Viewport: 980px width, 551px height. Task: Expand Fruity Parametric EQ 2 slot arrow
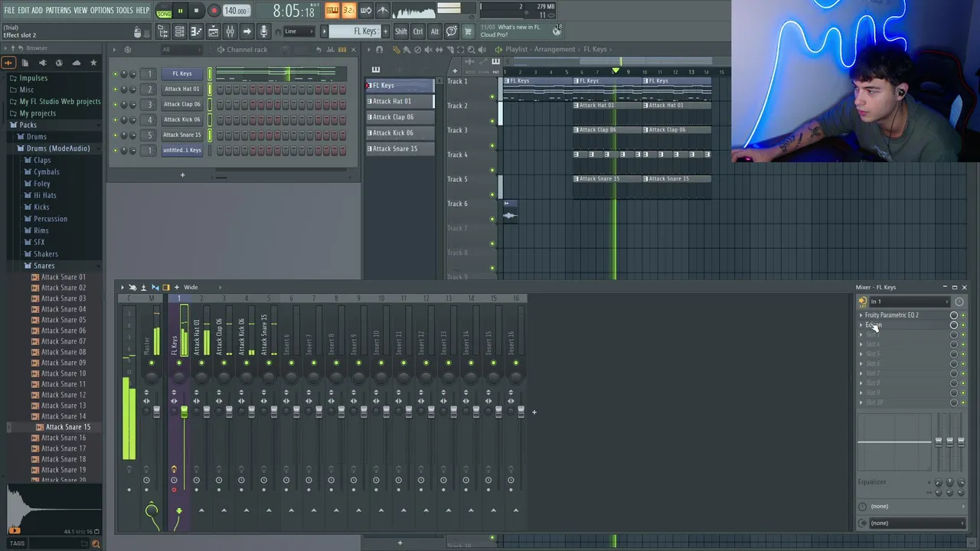tap(861, 315)
